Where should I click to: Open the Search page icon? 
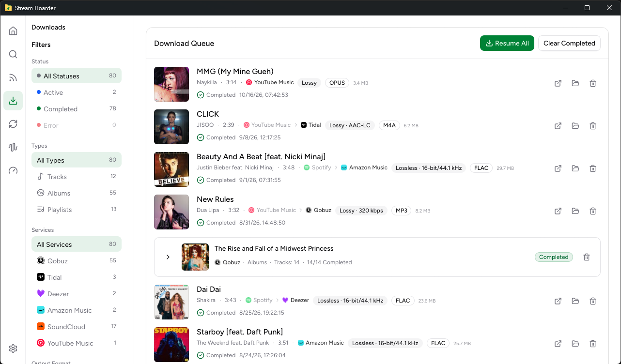click(13, 54)
